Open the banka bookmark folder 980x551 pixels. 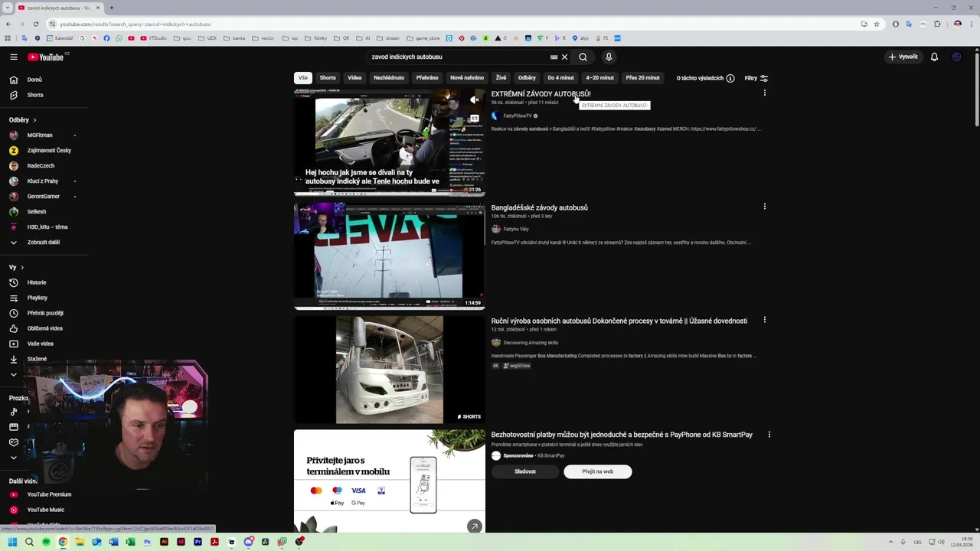tap(234, 38)
